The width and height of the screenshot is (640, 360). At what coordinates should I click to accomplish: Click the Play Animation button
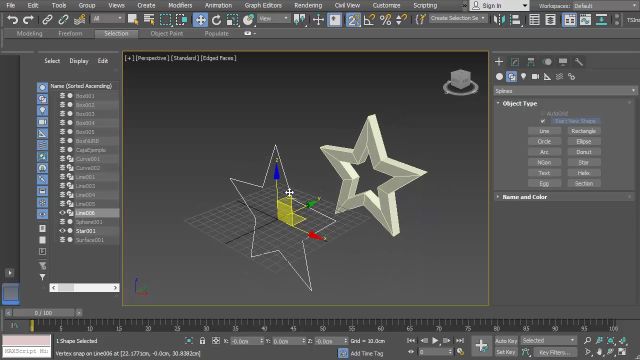click(435, 340)
